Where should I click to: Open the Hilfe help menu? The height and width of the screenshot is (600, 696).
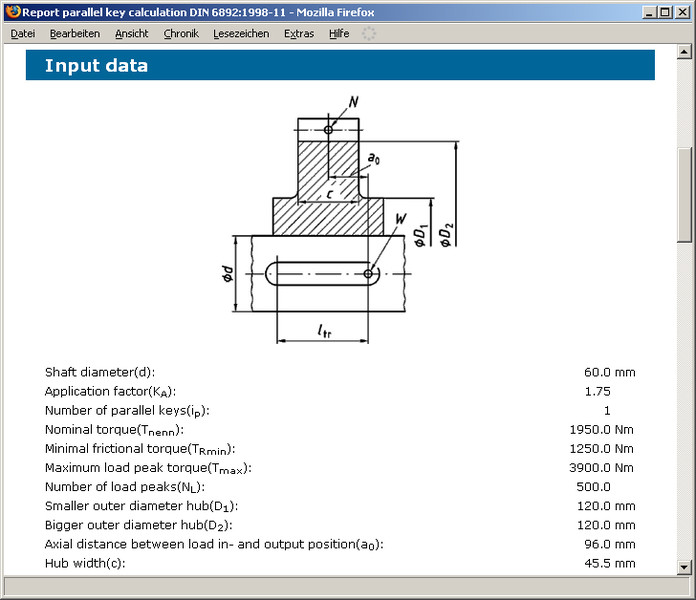pos(339,33)
